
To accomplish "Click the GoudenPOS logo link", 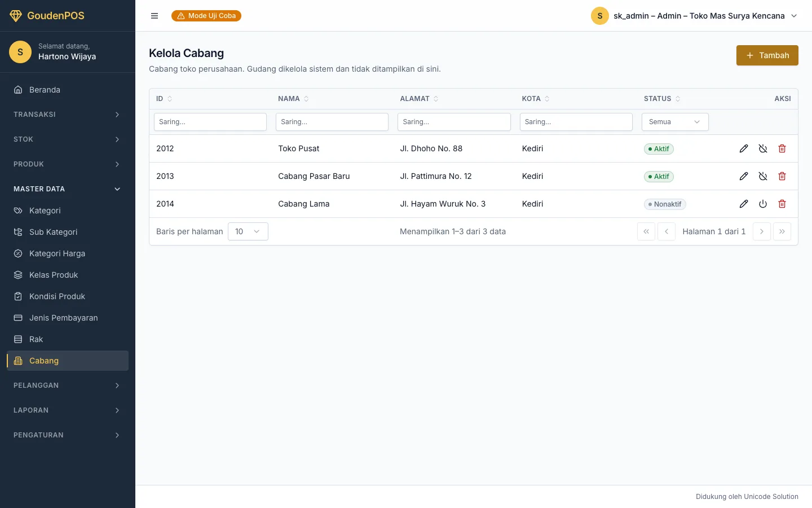I will click(x=47, y=16).
